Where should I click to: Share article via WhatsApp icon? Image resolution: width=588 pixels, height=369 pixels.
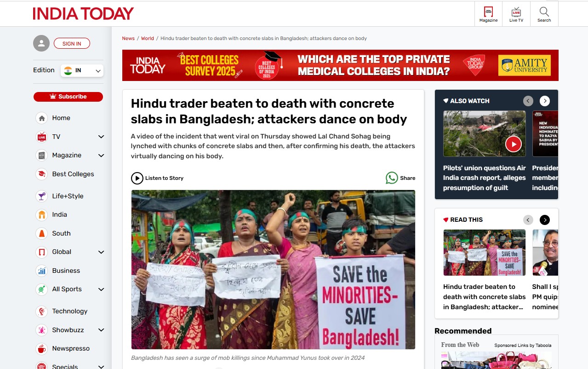(x=392, y=178)
